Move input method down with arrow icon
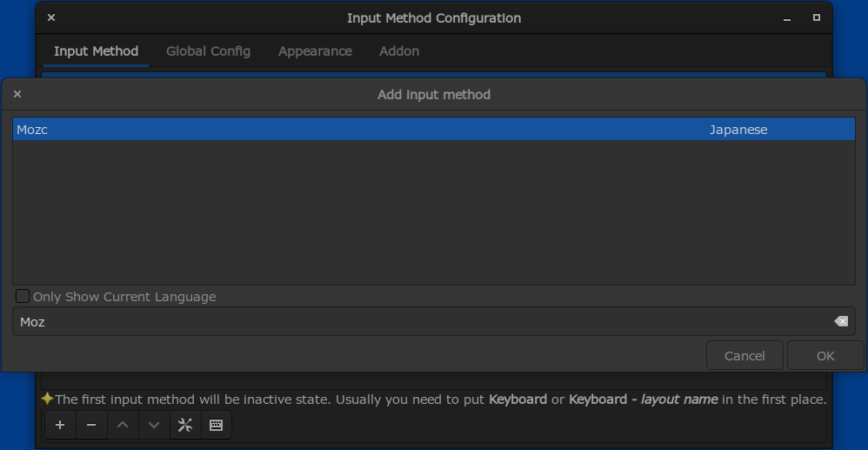Screen dimensions: 868x450 (x=154, y=425)
